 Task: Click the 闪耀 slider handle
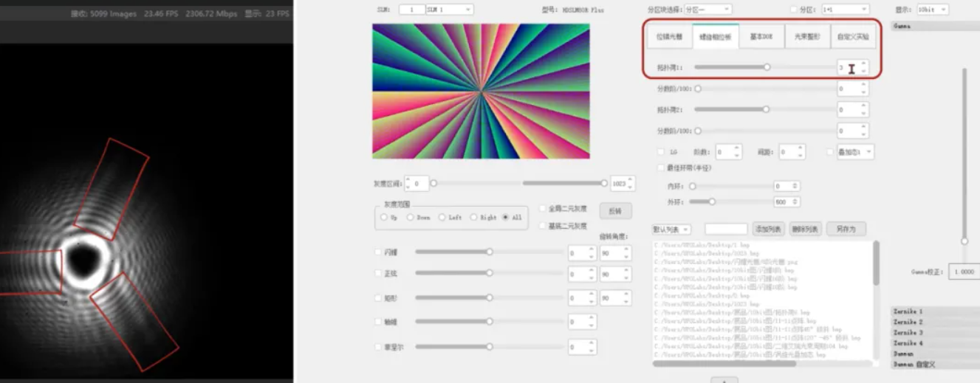tap(489, 252)
